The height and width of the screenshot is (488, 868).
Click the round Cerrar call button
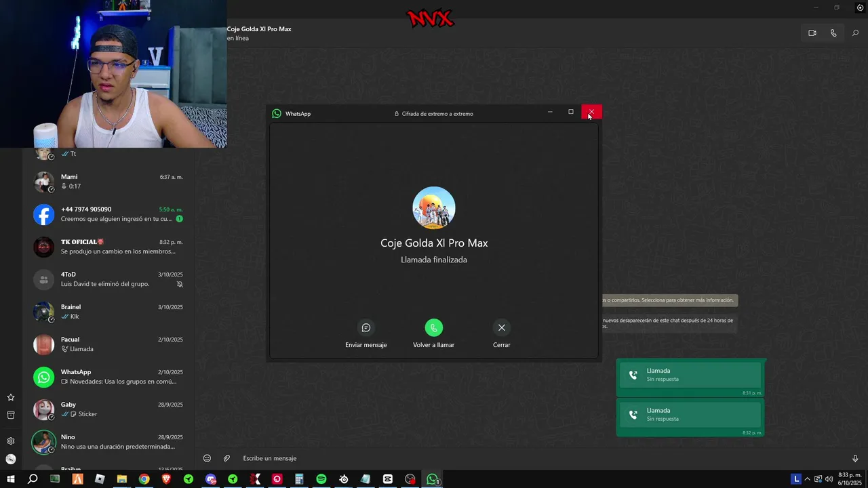[x=502, y=327]
